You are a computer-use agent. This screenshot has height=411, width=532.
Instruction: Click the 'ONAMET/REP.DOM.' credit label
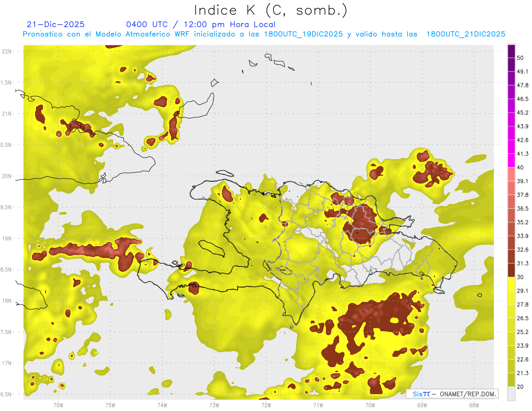click(x=468, y=394)
